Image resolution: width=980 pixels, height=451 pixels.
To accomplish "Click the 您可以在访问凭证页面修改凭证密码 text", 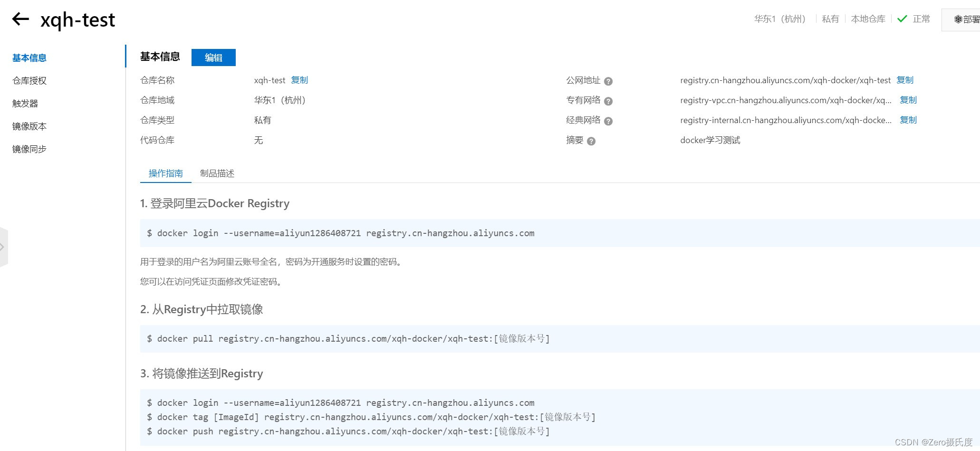I will (212, 282).
